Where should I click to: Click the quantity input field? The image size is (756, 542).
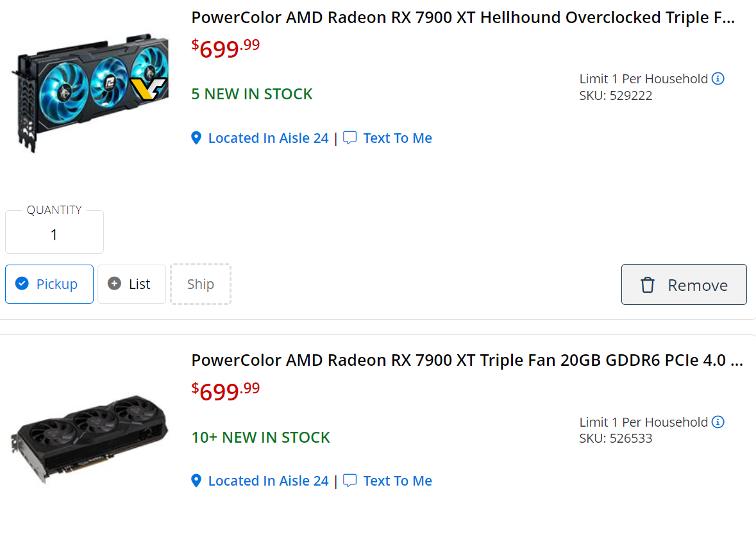(x=54, y=234)
